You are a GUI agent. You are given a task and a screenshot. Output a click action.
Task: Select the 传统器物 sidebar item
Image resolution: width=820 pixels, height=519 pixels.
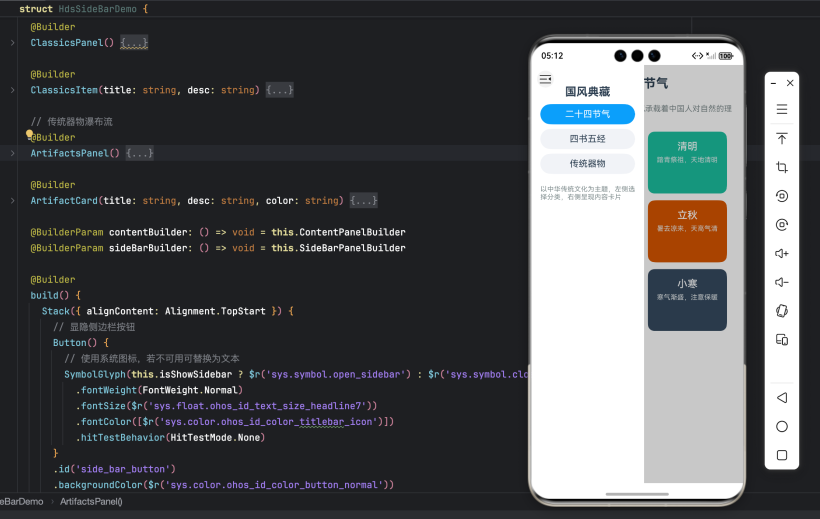click(x=587, y=164)
